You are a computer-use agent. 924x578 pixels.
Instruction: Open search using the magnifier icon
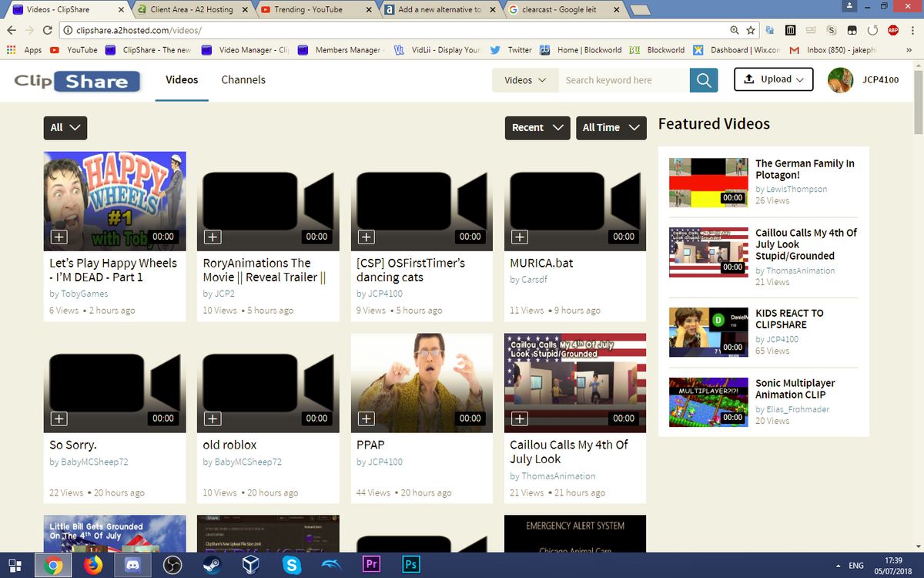(703, 79)
